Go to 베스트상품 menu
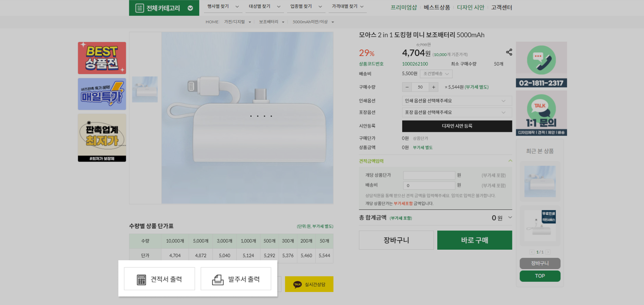 437,8
